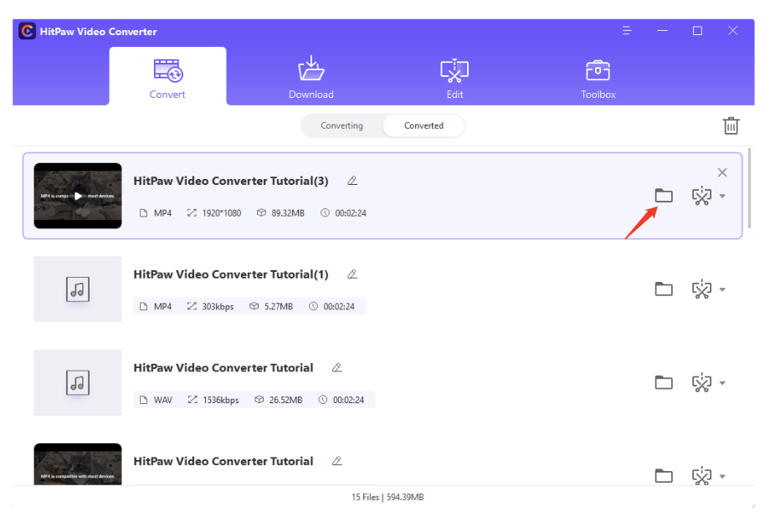Click the audio thumbnail of Tutorial(1)
This screenshot has height=532, width=770.
[78, 289]
